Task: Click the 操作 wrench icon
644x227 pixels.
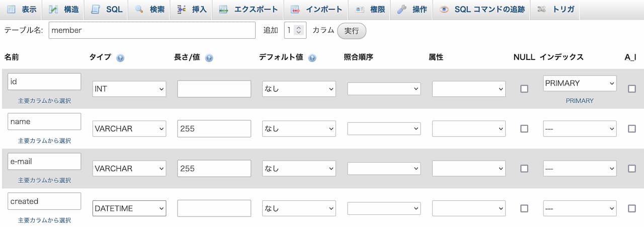Action: click(401, 10)
